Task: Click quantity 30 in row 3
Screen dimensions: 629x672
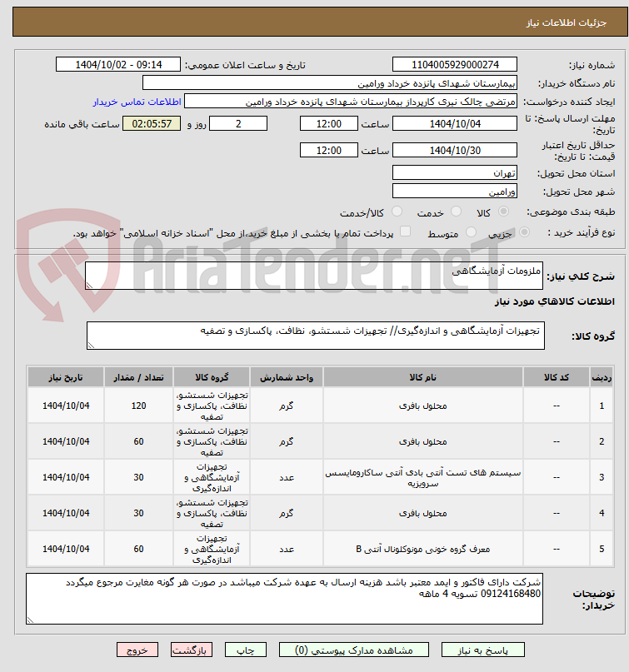Action: click(138, 477)
